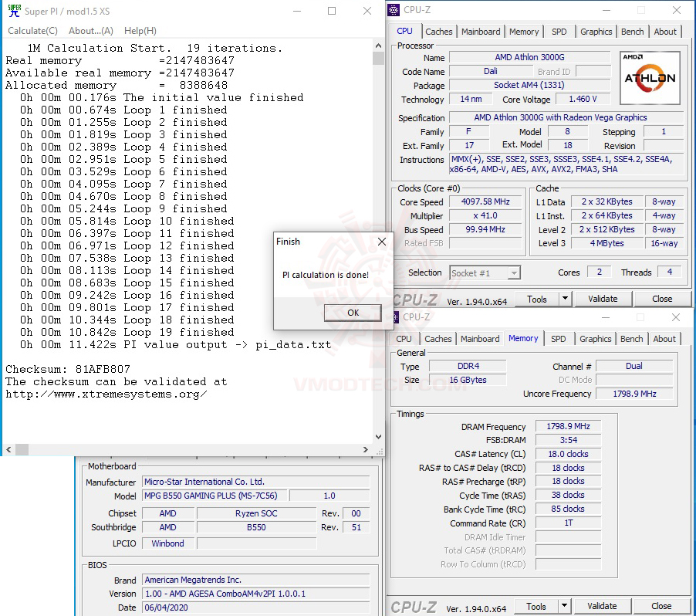Switch to Mainboard tab in top CPU-Z window
Viewport: 696px width, 616px height.
pos(481,32)
